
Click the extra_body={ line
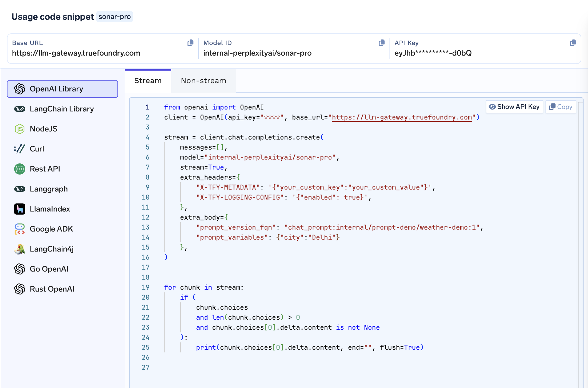tap(204, 217)
